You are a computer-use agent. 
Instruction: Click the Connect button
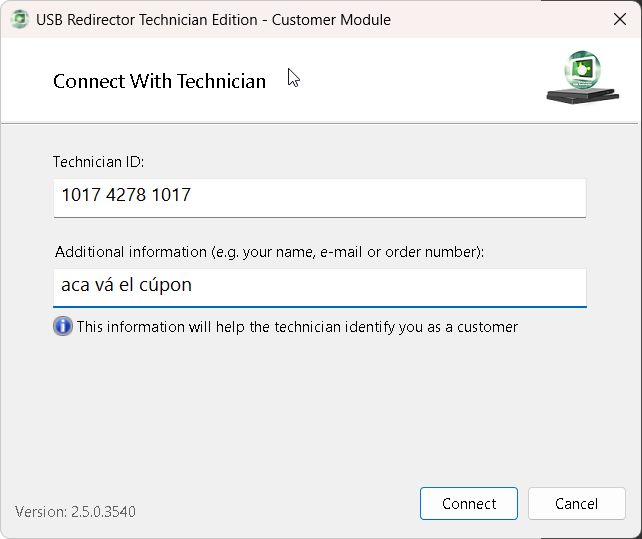coord(468,503)
